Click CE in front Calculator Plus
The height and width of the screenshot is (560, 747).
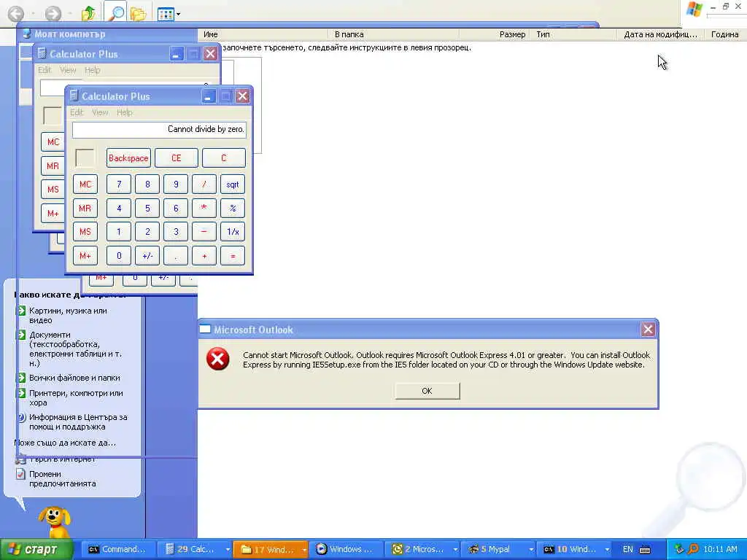pos(177,158)
